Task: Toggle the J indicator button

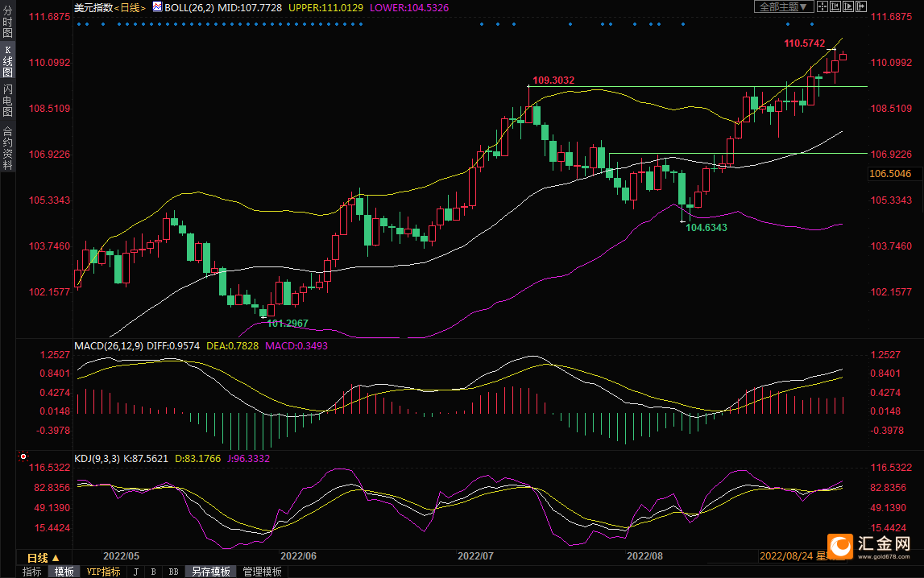Action: point(135,572)
